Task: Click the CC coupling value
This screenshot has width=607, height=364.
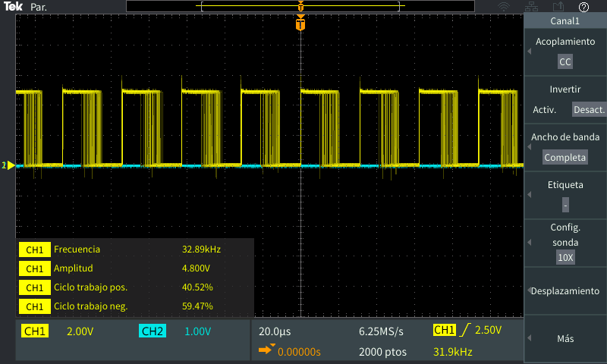Action: point(565,62)
